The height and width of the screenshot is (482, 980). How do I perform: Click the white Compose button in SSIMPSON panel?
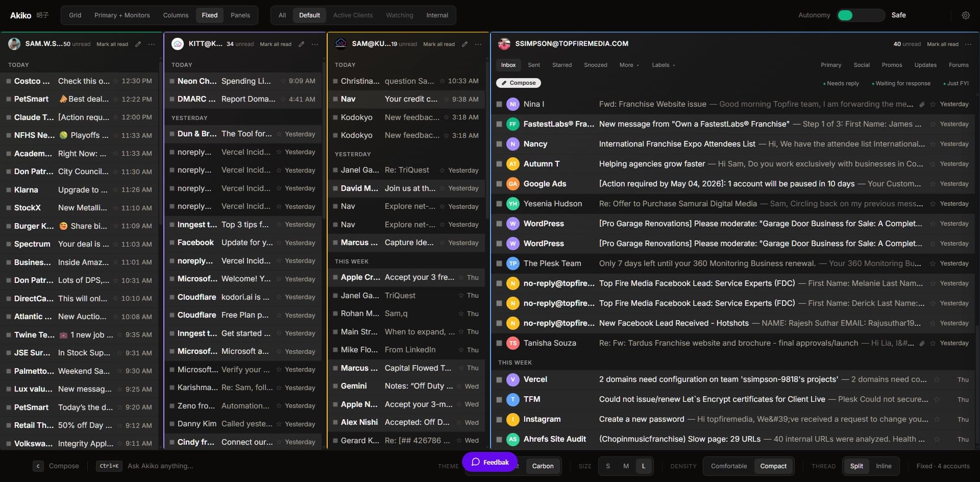(519, 83)
